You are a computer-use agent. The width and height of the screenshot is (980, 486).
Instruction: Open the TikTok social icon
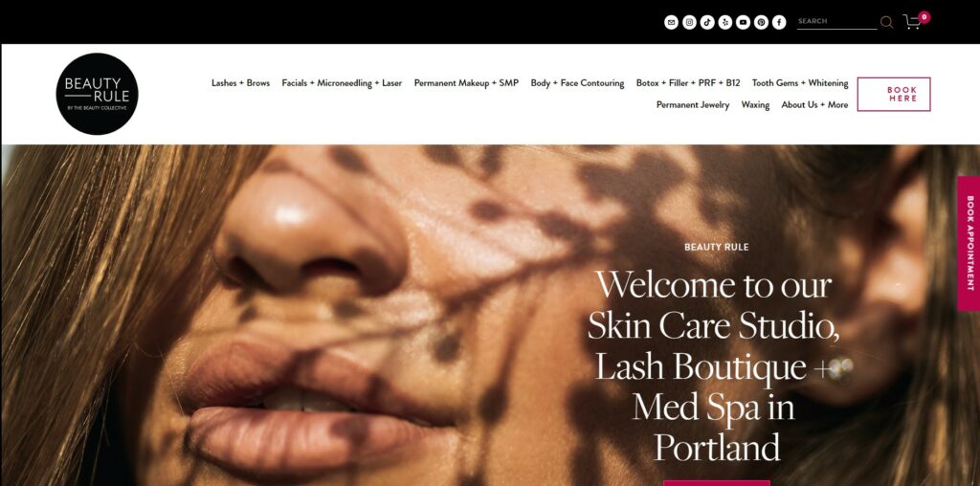pos(707,23)
